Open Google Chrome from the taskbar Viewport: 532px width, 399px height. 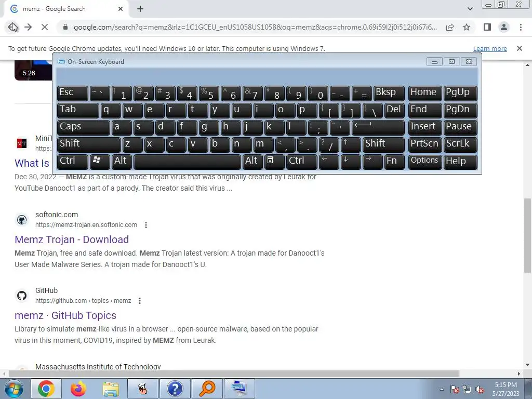[46, 389]
